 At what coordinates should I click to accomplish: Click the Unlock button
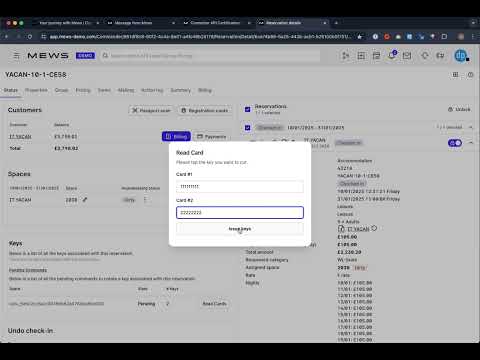459,109
